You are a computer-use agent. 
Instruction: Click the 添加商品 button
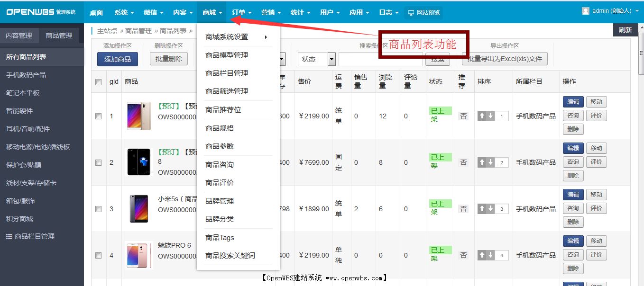(x=117, y=59)
